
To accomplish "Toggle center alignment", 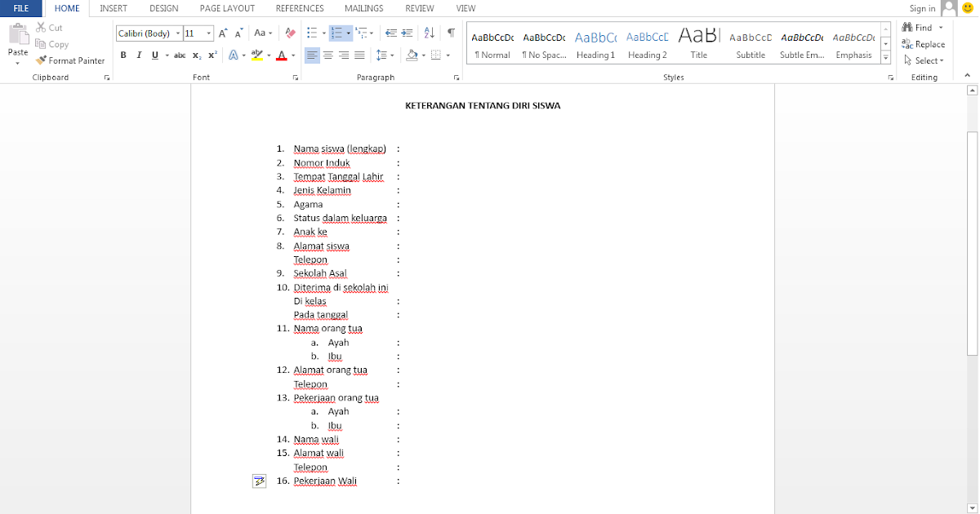I will coord(327,55).
